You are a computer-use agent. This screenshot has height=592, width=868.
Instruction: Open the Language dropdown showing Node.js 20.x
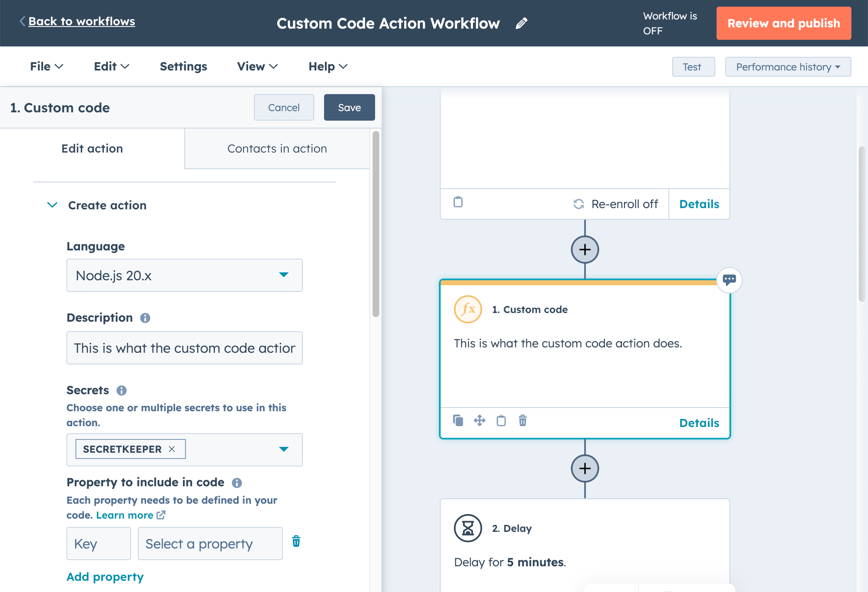pos(184,275)
